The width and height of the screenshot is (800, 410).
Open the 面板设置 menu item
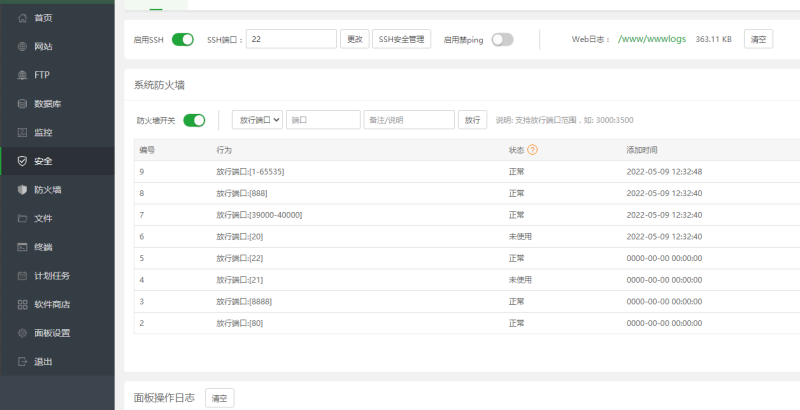coord(57,333)
